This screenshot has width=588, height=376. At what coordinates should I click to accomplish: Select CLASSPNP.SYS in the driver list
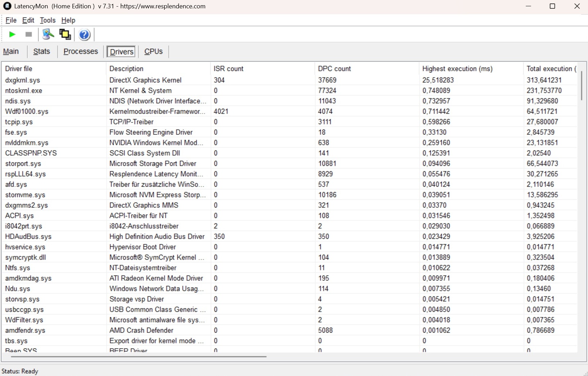(289, 153)
